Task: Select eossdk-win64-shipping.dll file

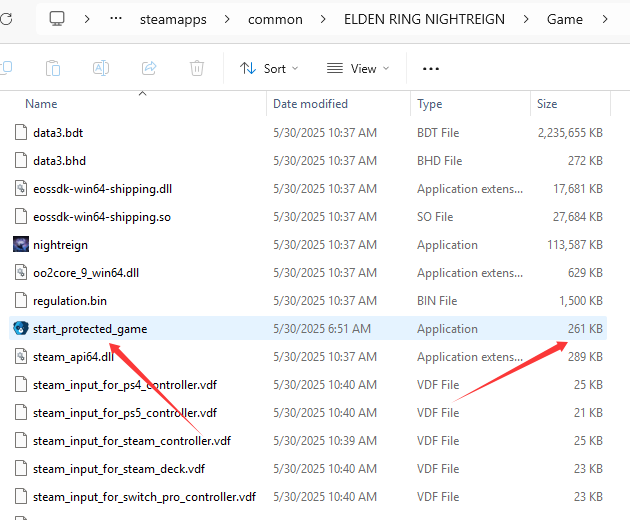Action: pyautogui.click(x=308, y=189)
